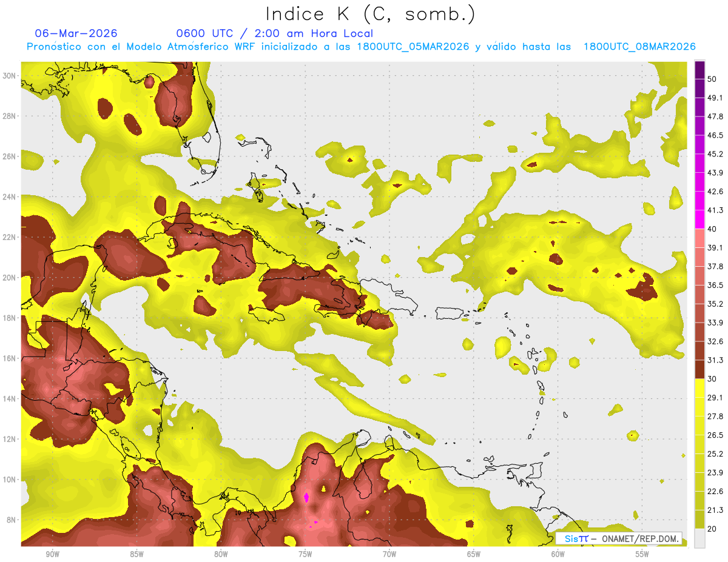Click "Pronostico con el Modelo Atmosferico WRF" text
The image size is (728, 562).
pos(141,47)
